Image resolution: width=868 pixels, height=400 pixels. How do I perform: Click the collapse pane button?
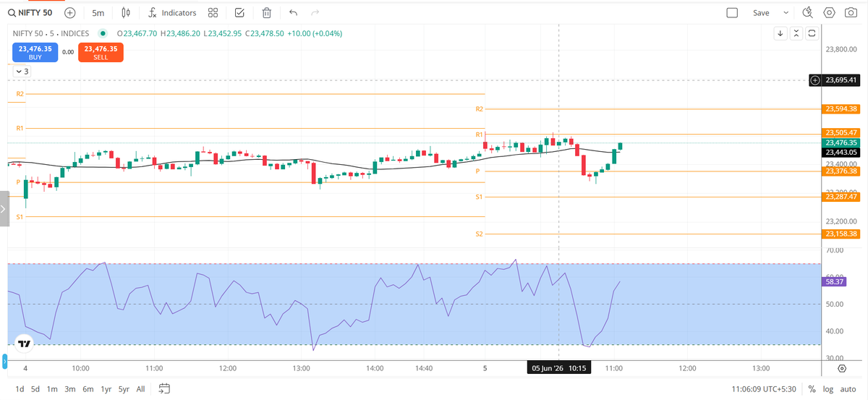(x=796, y=33)
